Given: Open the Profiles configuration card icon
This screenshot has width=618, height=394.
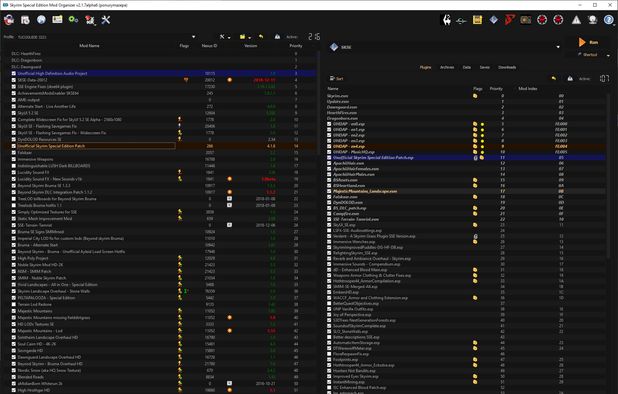Looking at the screenshot, I should 57,20.
